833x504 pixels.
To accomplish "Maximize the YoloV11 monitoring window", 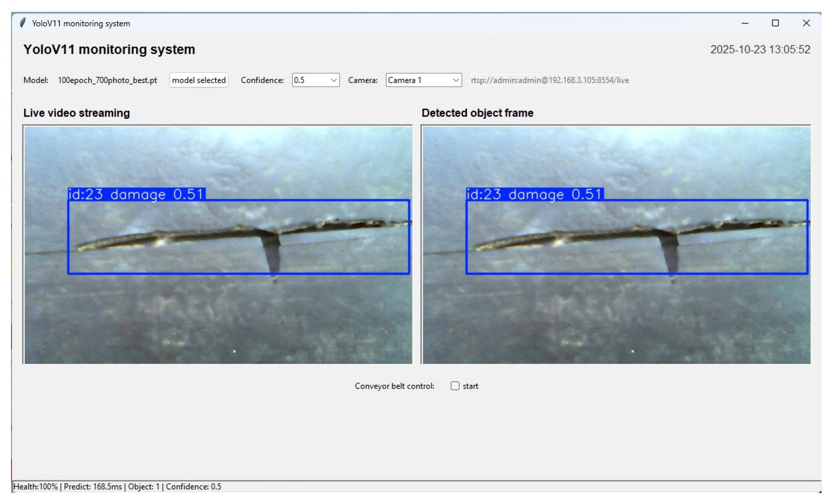I will tap(775, 23).
